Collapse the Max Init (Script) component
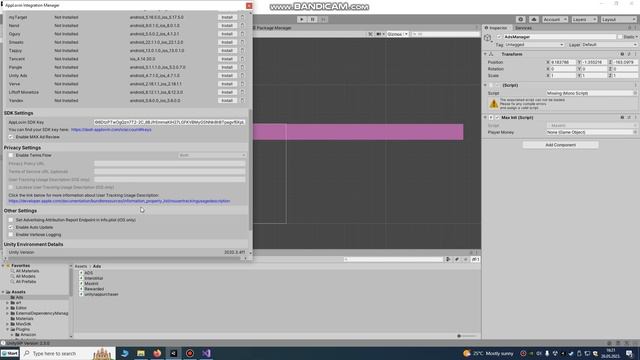 pyautogui.click(x=485, y=118)
